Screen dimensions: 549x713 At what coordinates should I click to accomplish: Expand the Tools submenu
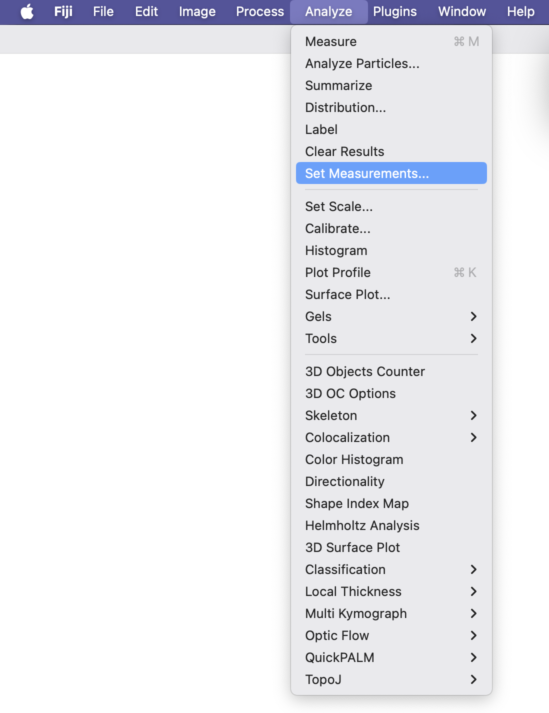pyautogui.click(x=391, y=338)
